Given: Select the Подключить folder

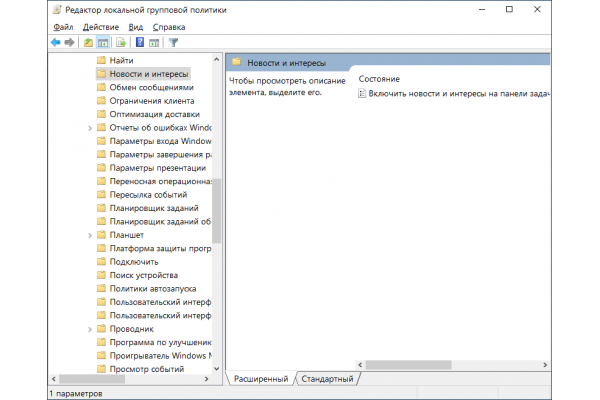Looking at the screenshot, I should pyautogui.click(x=127, y=262).
